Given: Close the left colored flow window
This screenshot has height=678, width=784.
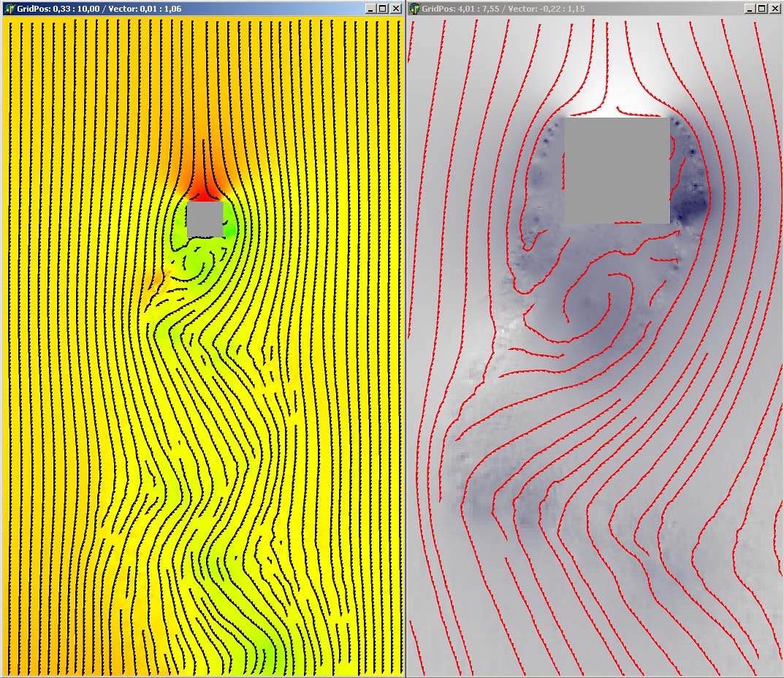Looking at the screenshot, I should click(x=395, y=8).
